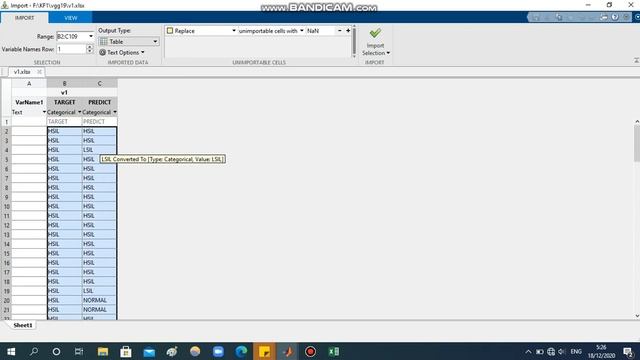Open Windows Start menu
This screenshot has width=640, height=360.
coord(11,351)
